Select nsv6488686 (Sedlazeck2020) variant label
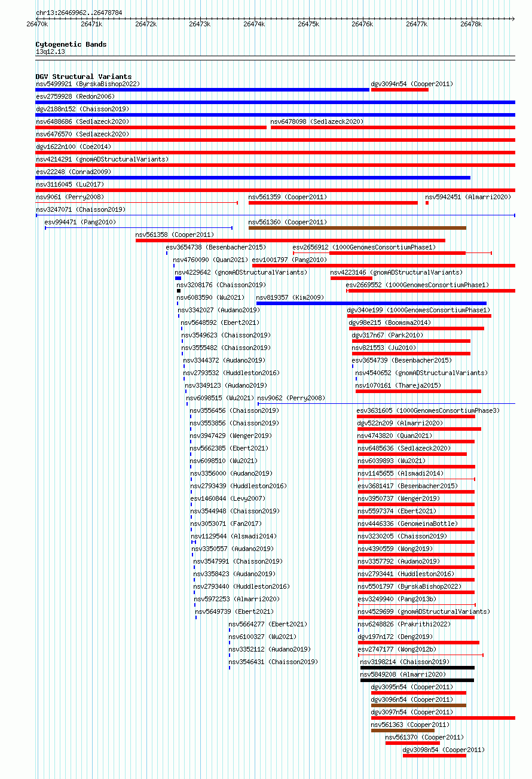 click(x=82, y=121)
